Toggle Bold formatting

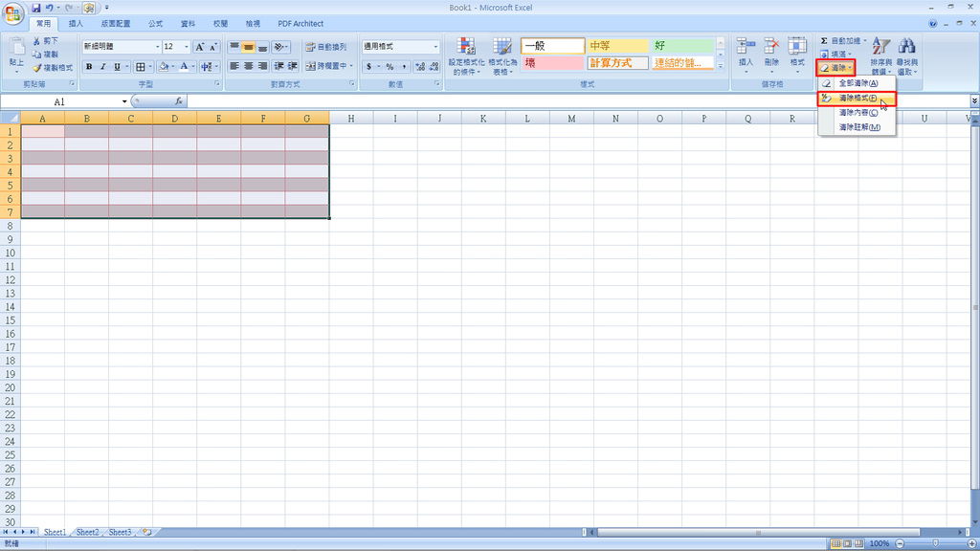(89, 67)
